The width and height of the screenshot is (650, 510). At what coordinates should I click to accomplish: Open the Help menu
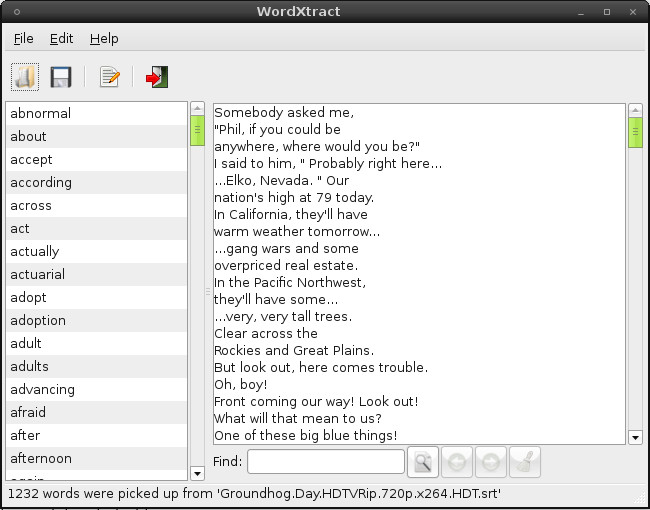point(104,39)
